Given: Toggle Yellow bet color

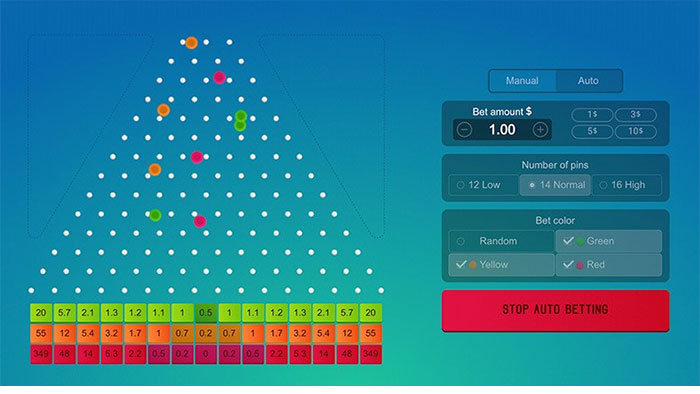Looking at the screenshot, I should tap(501, 265).
